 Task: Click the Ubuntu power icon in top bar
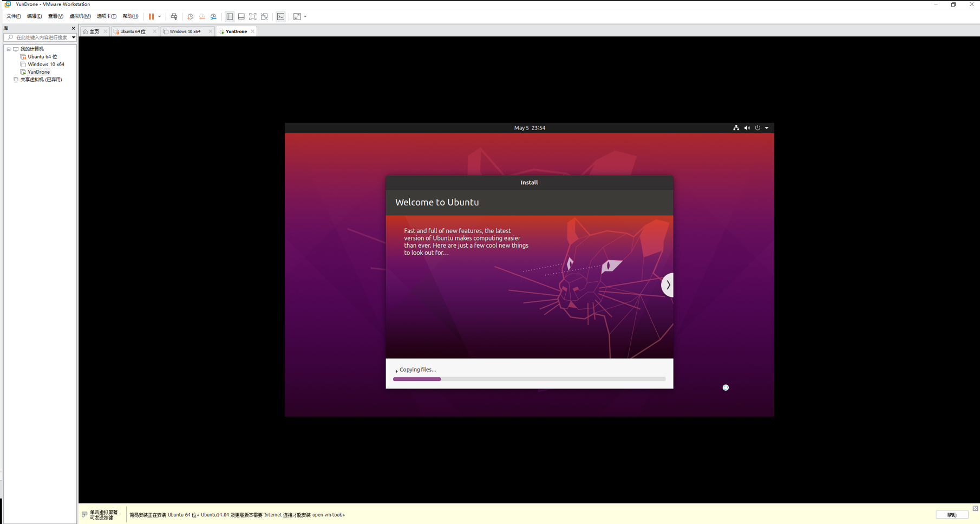click(757, 128)
